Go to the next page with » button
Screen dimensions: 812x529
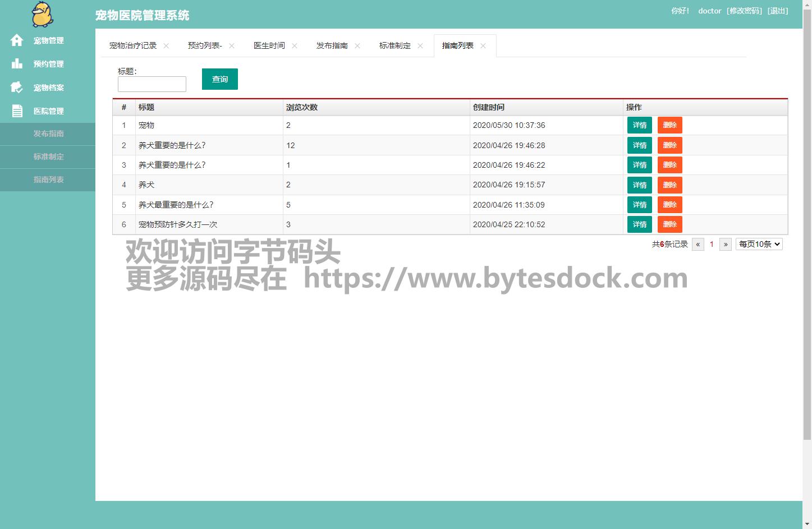[x=726, y=244]
